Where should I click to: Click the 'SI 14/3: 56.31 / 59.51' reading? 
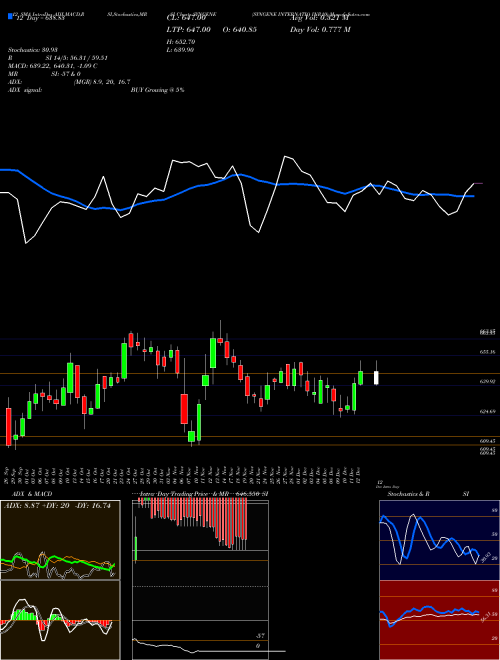77,58
